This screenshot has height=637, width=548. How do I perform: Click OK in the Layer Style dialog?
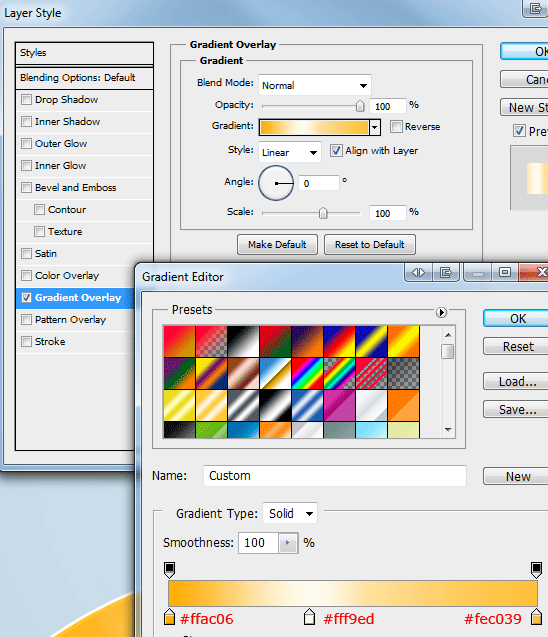(x=524, y=52)
